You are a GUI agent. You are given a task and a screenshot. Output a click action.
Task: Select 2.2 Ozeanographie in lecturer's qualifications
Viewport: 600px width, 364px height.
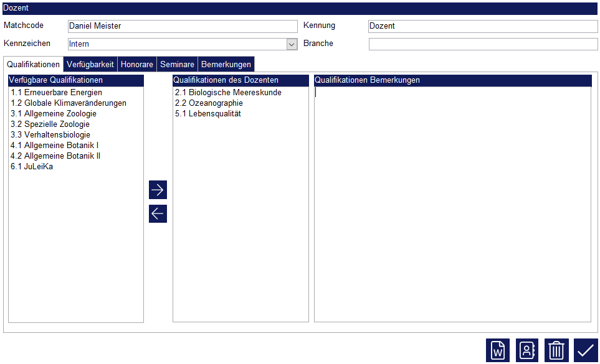[209, 103]
